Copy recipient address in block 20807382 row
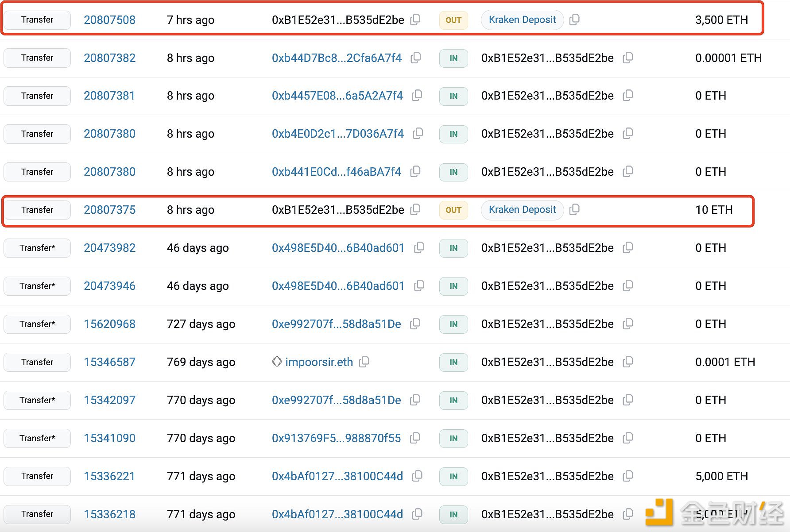The width and height of the screenshot is (790, 532). point(628,58)
